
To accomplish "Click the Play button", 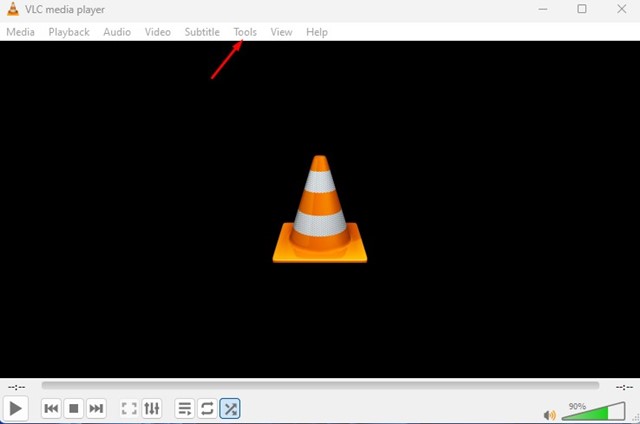I will tap(16, 408).
